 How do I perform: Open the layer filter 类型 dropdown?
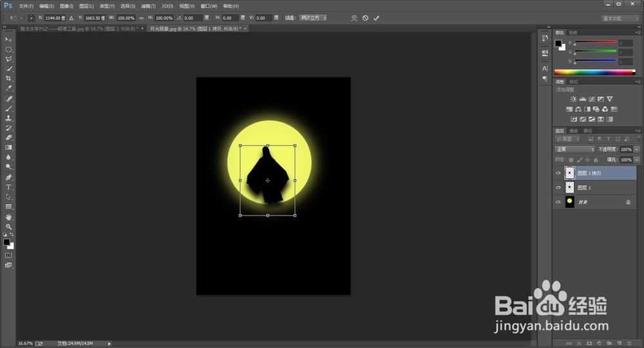tap(569, 139)
